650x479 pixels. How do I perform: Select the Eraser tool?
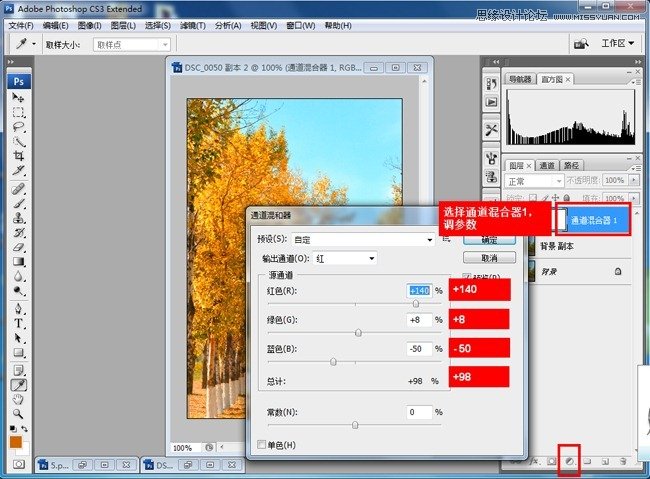tap(18, 247)
